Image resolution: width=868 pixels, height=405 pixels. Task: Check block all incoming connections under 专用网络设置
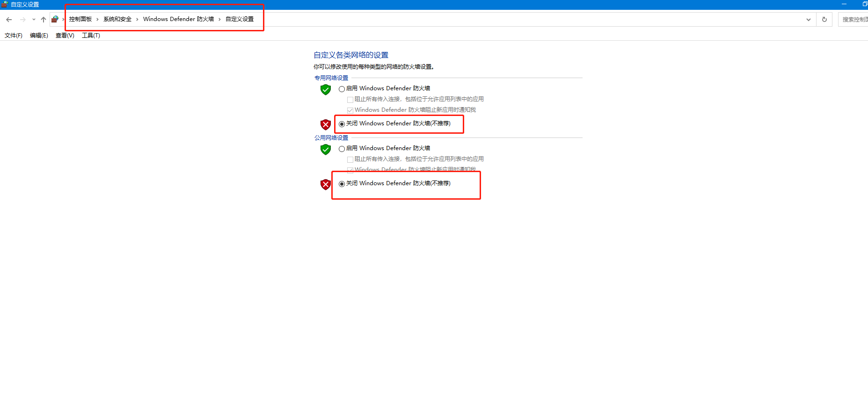pos(350,100)
